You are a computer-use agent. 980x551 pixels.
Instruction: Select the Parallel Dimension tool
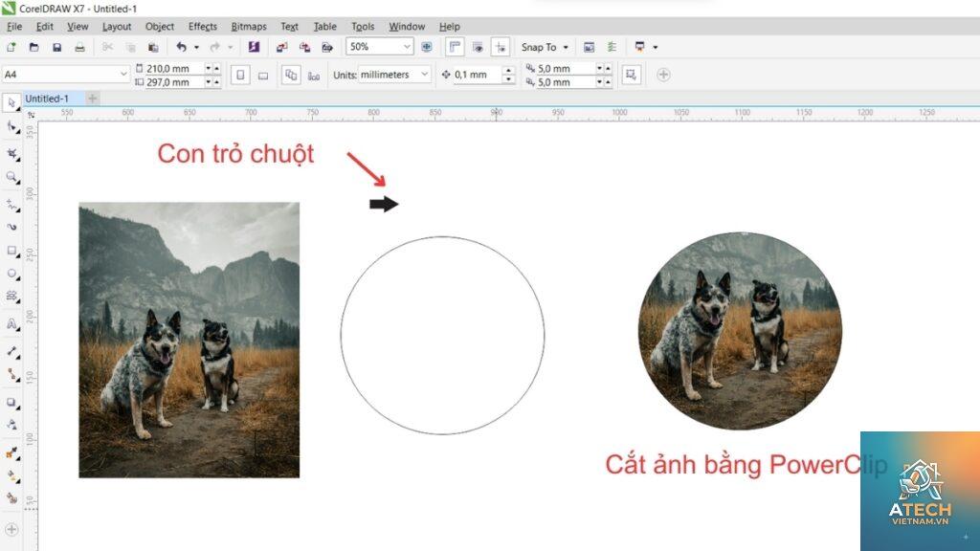point(11,352)
